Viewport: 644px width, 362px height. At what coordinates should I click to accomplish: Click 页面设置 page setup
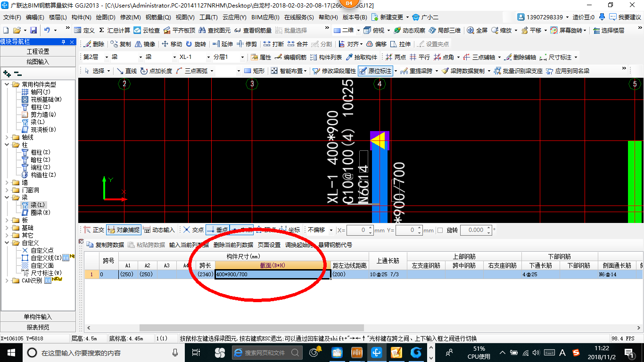tap(269, 245)
